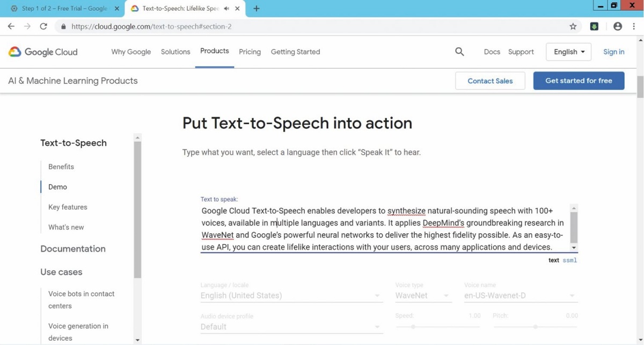
Task: Jump to the Demo section
Action: coord(57,187)
